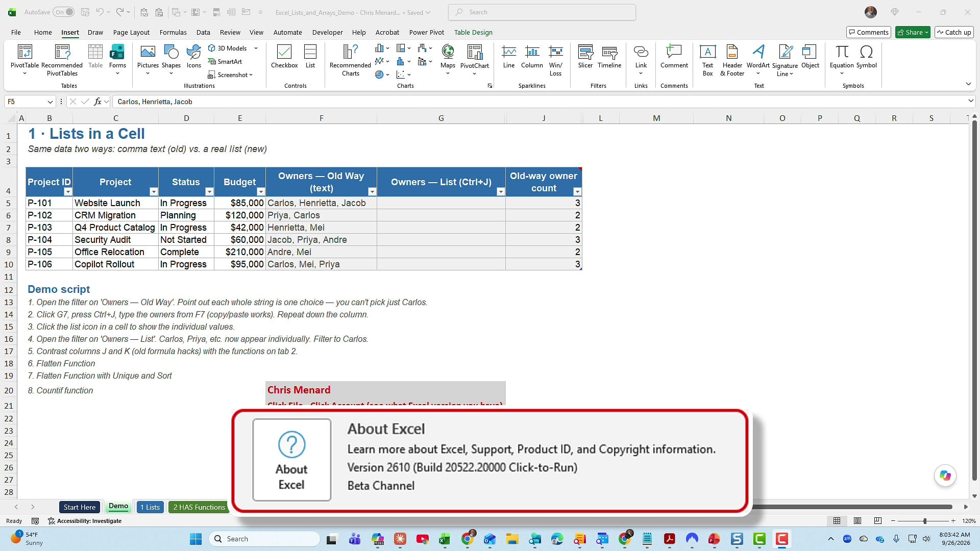The height and width of the screenshot is (551, 980).
Task: Open filter dropdown on Budget column
Action: point(261,192)
